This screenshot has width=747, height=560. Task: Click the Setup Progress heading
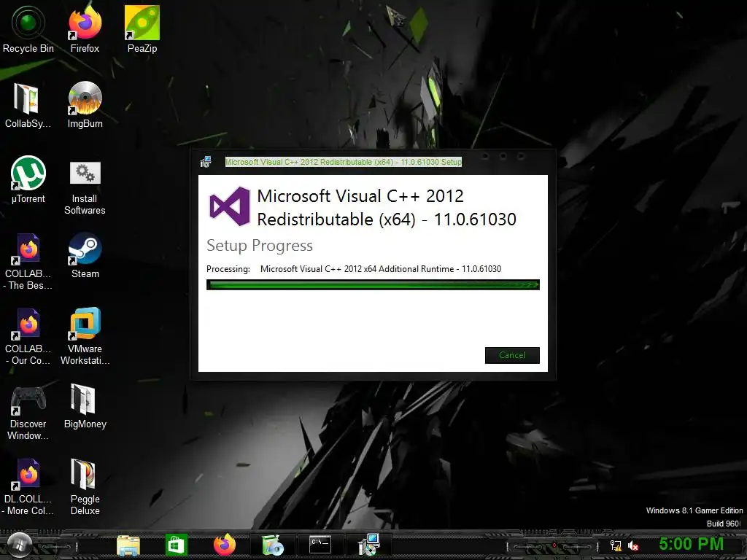tap(260, 246)
